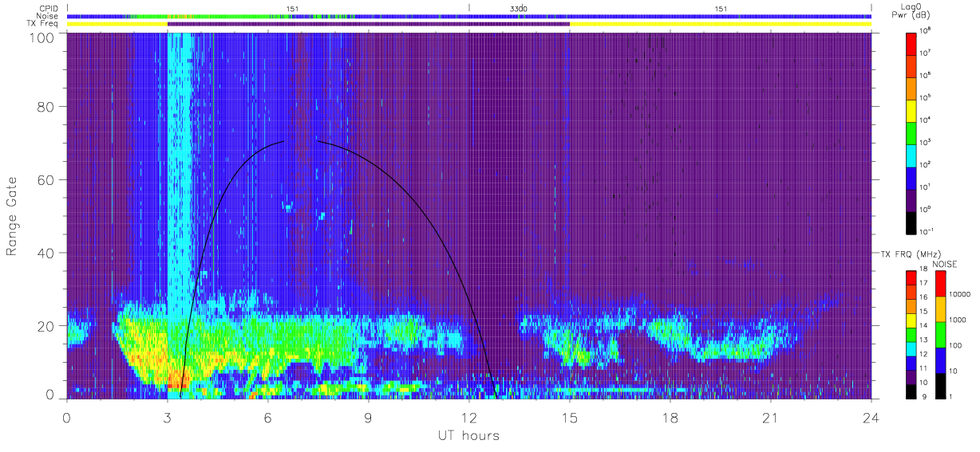Click the '40' tick label on Range Gate axis
This screenshot has width=980, height=452.
click(45, 253)
